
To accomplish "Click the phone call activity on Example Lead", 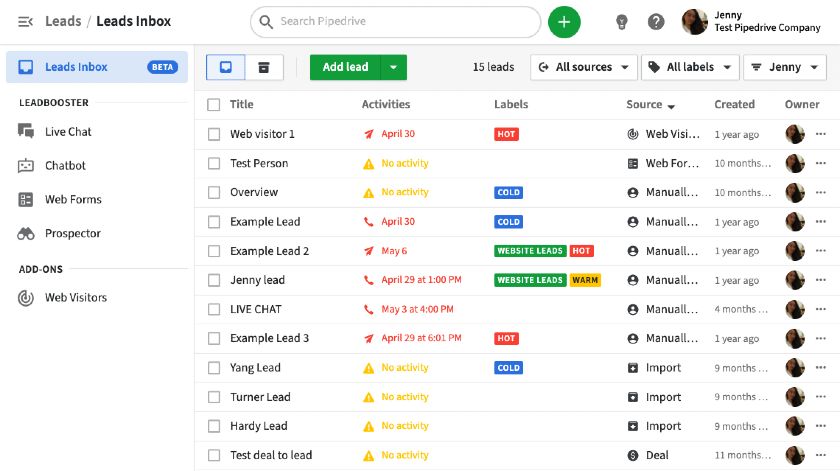I will [x=389, y=221].
